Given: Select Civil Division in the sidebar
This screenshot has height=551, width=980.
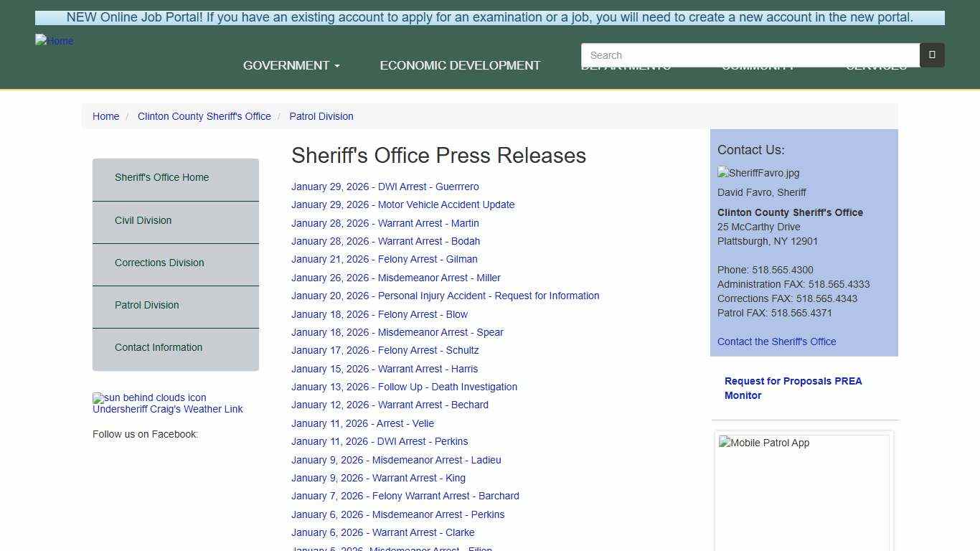Looking at the screenshot, I should tap(143, 220).
